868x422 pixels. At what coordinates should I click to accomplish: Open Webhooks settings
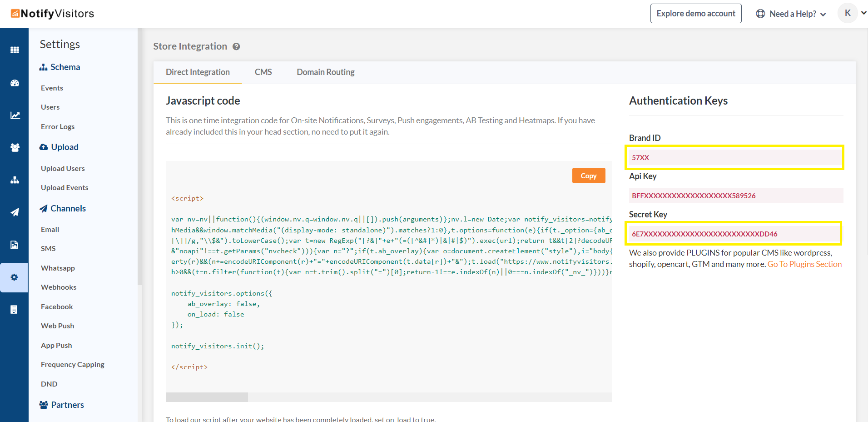(x=59, y=287)
